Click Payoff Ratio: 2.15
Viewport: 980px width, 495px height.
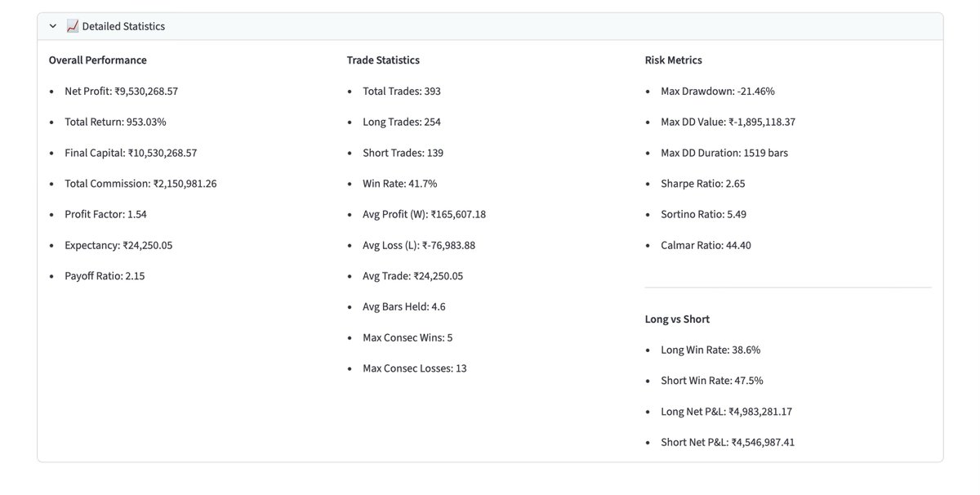(x=105, y=276)
